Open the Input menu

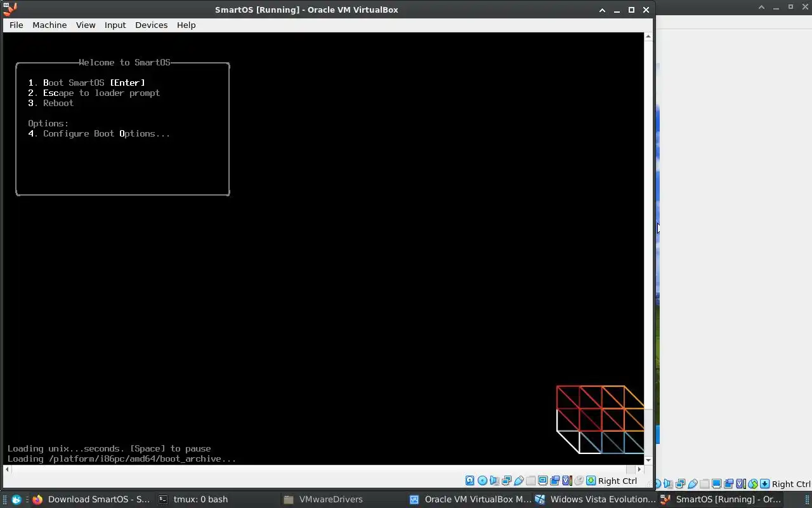pos(115,25)
